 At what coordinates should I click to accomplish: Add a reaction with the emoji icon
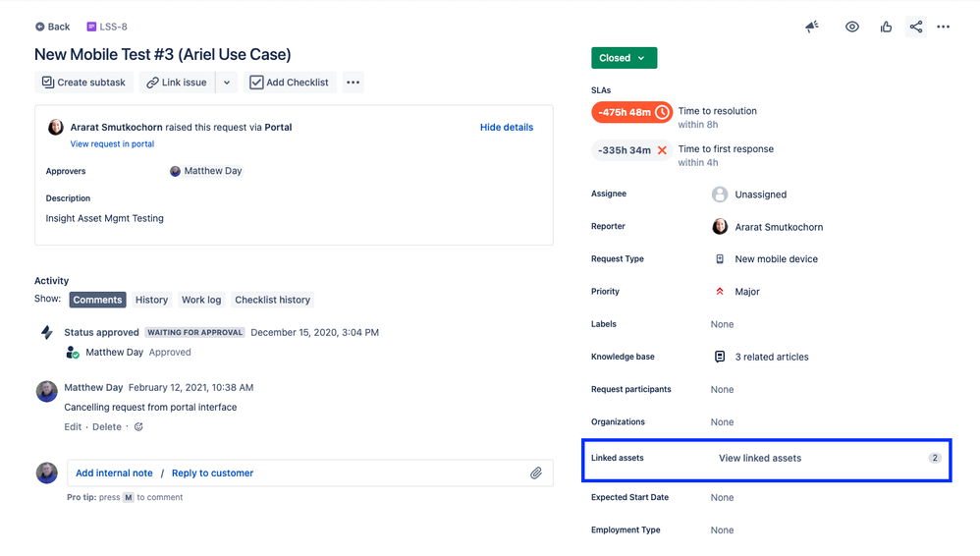coord(138,426)
